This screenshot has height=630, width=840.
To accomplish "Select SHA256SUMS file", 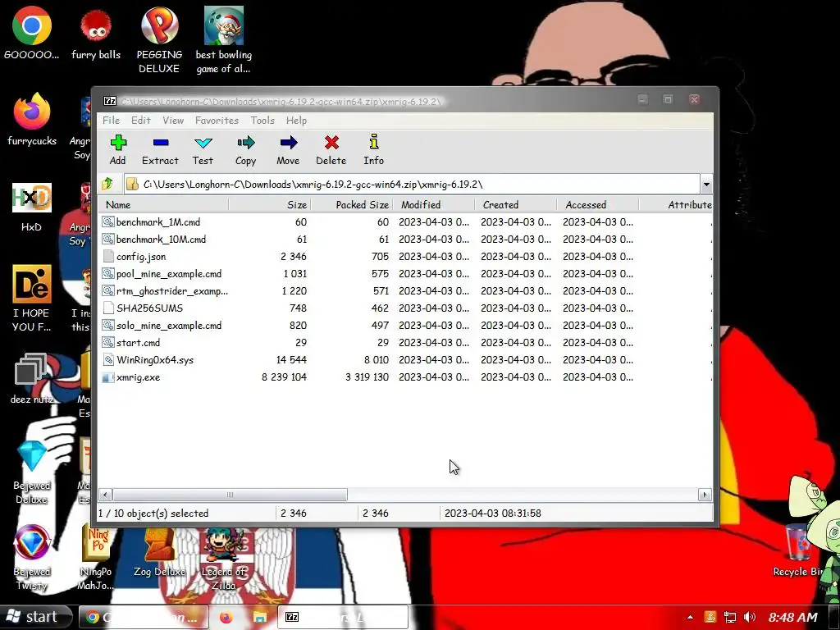I will pos(143,308).
